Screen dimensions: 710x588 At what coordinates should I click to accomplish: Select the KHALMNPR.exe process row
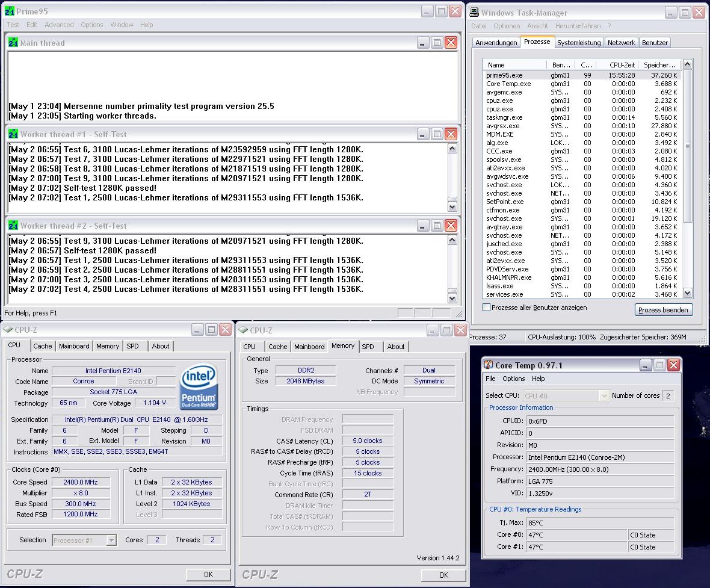coord(582,277)
